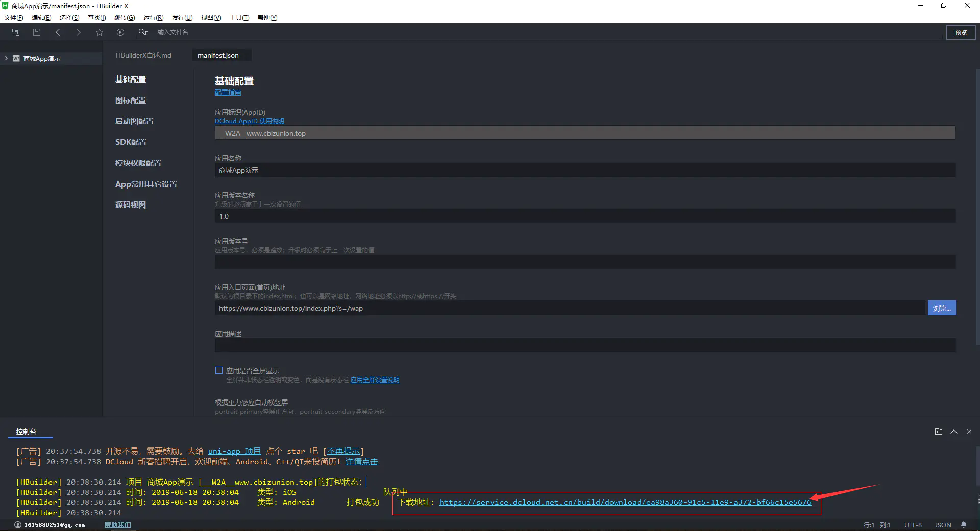Click the empty 应用版本号 input field

coord(585,262)
